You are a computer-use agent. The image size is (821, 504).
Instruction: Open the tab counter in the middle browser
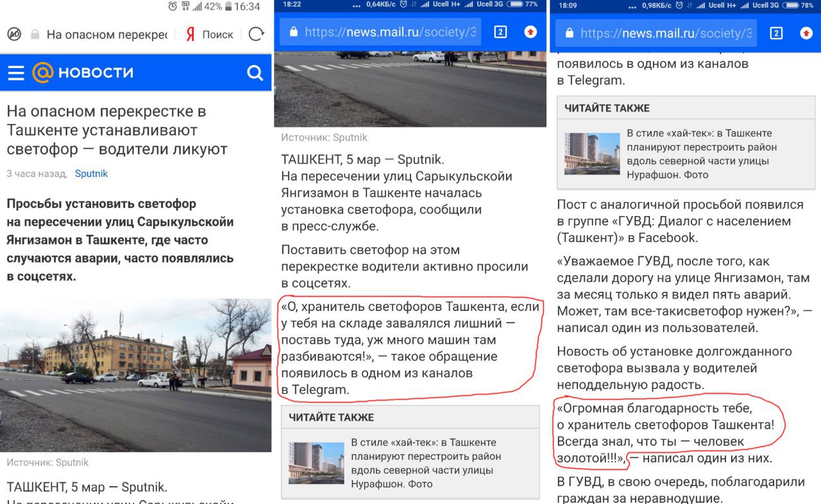point(500,32)
